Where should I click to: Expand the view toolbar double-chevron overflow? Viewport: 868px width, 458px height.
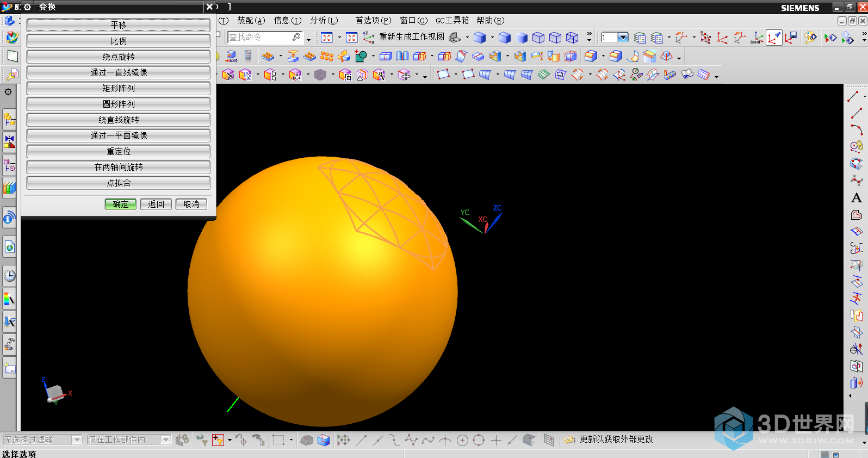tap(589, 37)
